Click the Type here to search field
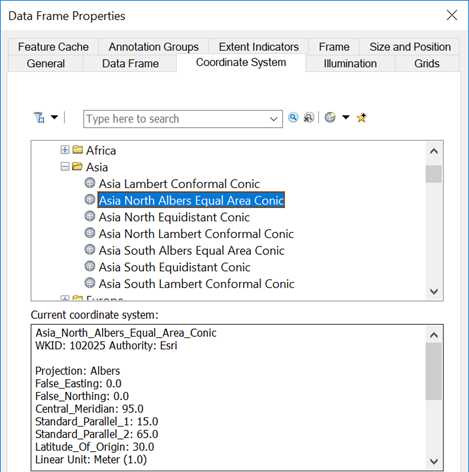This screenshot has height=472, width=469. point(176,119)
